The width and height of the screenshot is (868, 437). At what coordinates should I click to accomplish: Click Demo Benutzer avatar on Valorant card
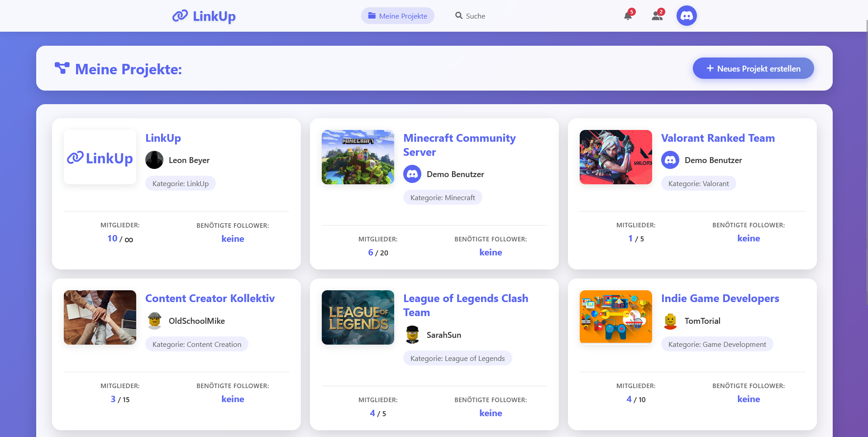click(x=670, y=160)
